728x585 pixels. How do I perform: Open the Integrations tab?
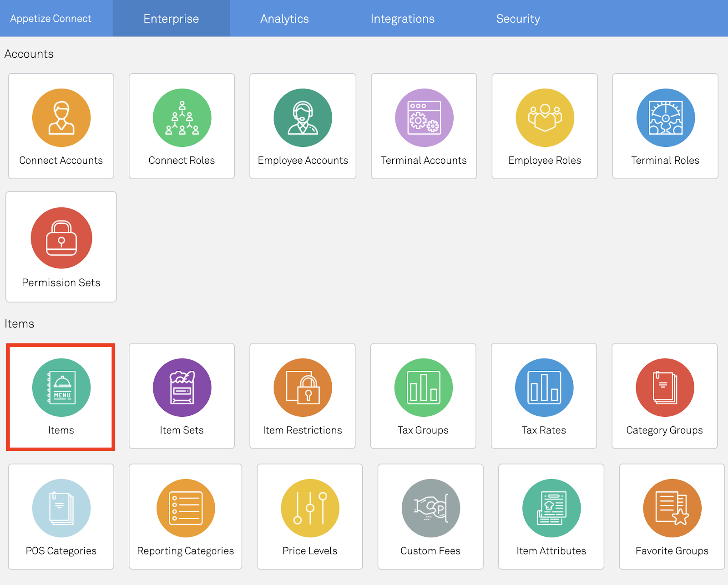click(x=402, y=19)
